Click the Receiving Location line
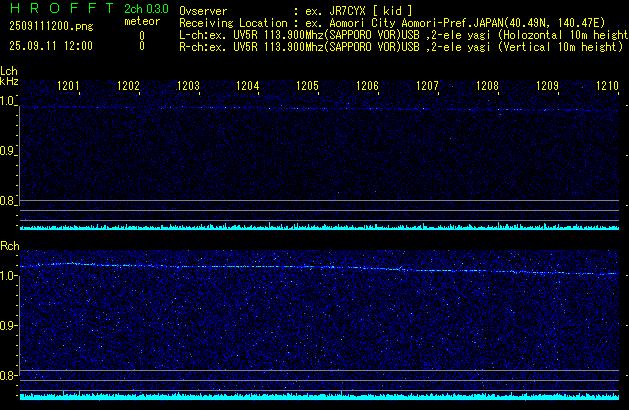This screenshot has height=410, width=629. [392, 23]
